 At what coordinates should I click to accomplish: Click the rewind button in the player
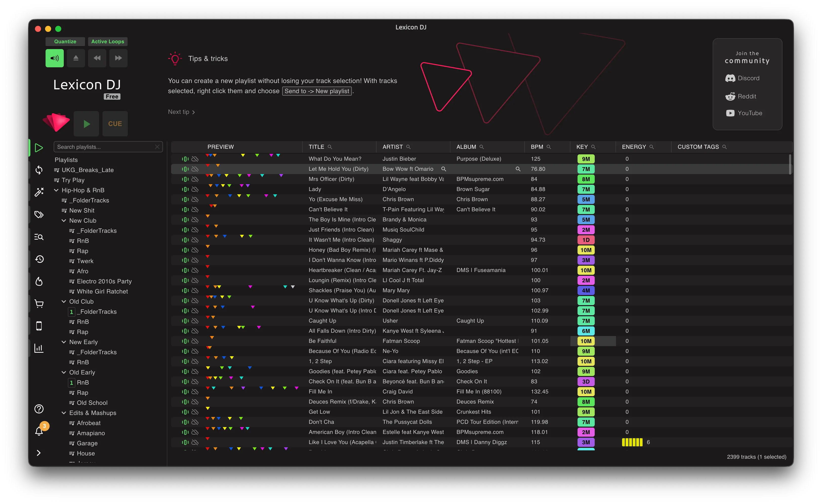(97, 58)
